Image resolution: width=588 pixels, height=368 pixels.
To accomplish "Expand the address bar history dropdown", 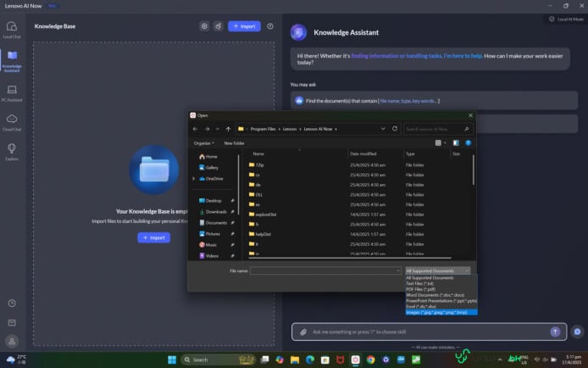I will (383, 129).
